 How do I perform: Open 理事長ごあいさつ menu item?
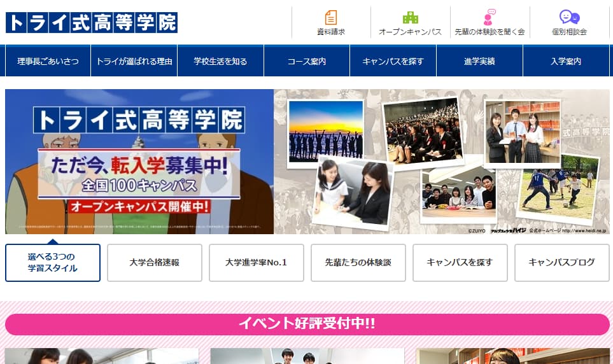48,61
